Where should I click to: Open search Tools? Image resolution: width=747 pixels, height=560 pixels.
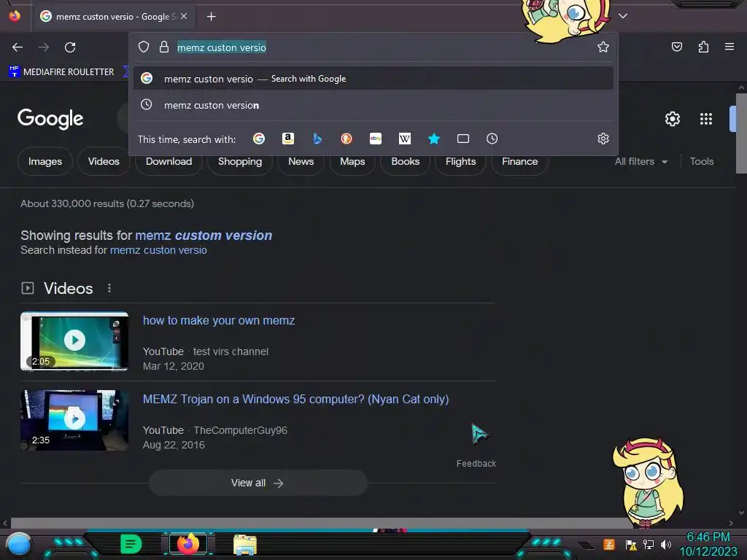701,161
